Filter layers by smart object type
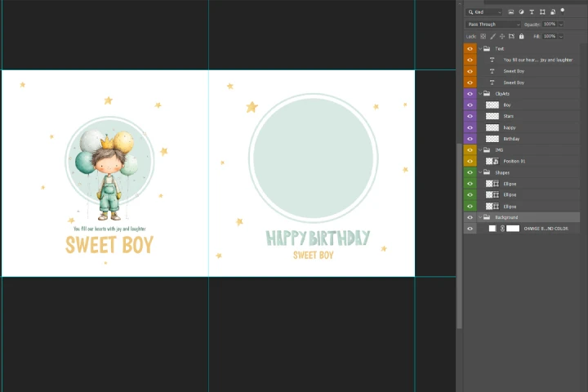The height and width of the screenshot is (392, 588). [x=552, y=12]
